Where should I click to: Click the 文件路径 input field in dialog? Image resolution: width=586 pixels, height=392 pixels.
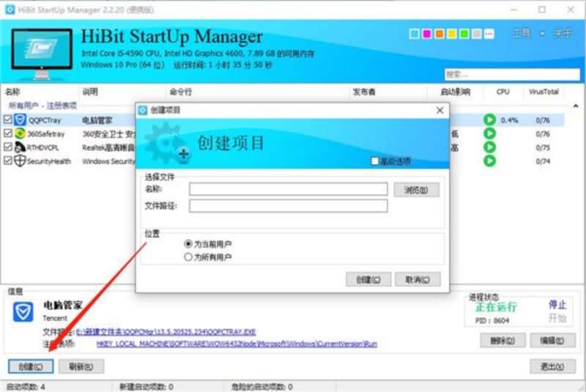288,206
